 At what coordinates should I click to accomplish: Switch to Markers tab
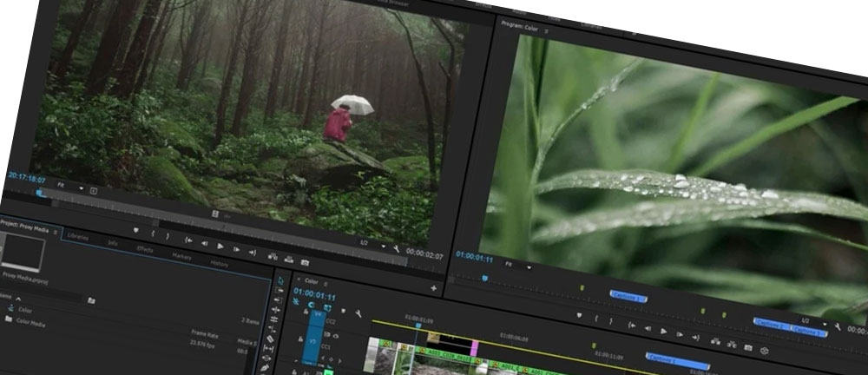point(181,256)
